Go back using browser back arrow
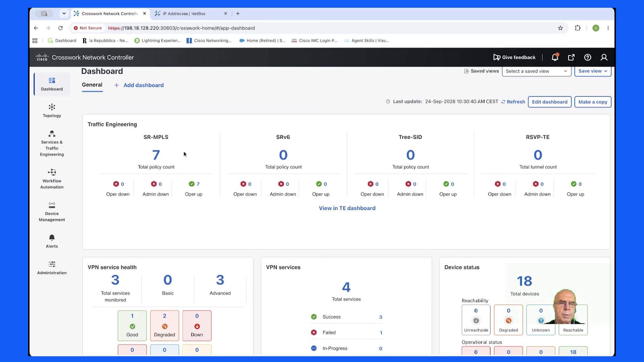644x362 pixels. [x=36, y=28]
